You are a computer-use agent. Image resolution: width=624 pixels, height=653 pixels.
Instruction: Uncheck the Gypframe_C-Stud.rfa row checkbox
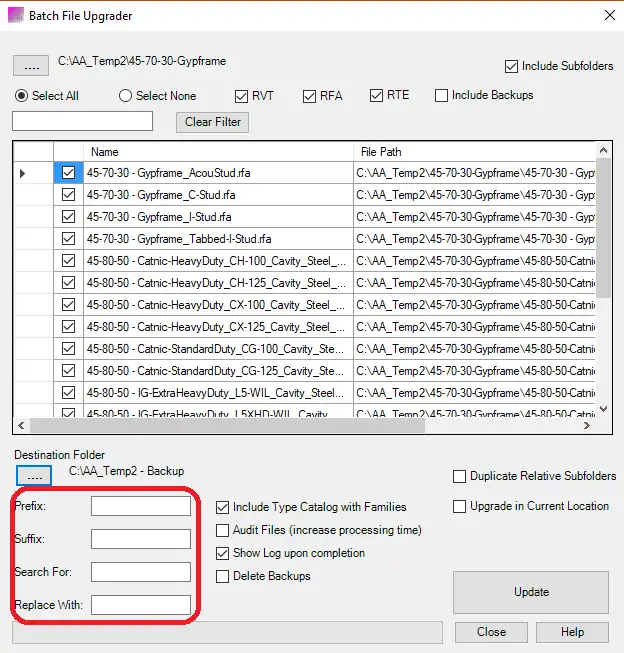point(68,195)
